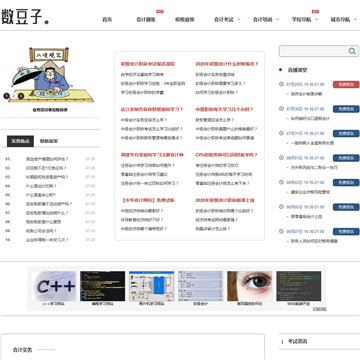Click the blue sign-up button for 08月02日

point(346,182)
